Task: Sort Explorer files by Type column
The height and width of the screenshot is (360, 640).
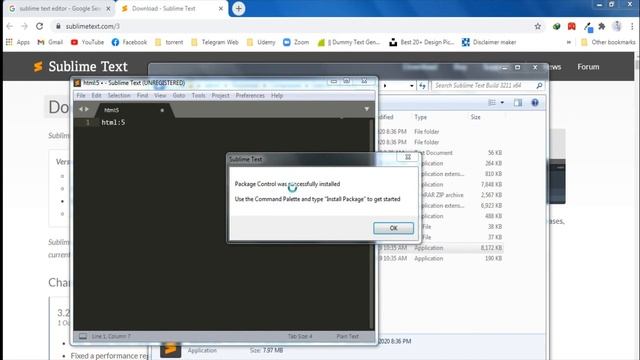Action: (x=420, y=117)
